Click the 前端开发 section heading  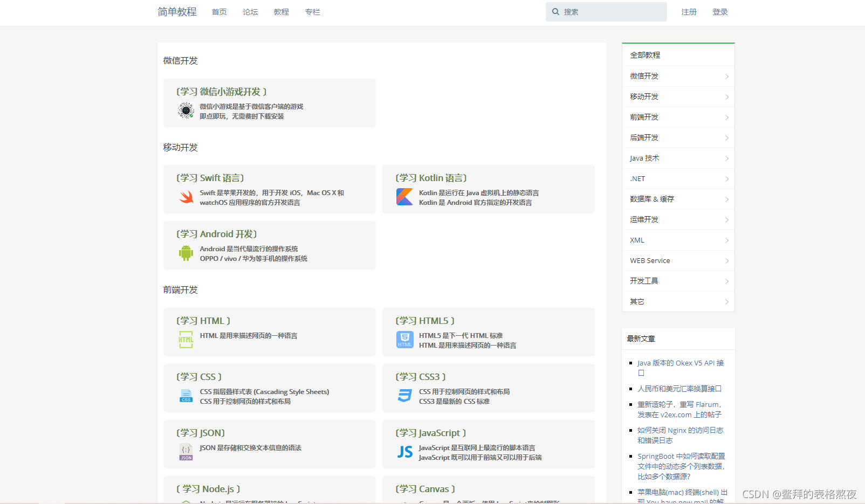[181, 290]
